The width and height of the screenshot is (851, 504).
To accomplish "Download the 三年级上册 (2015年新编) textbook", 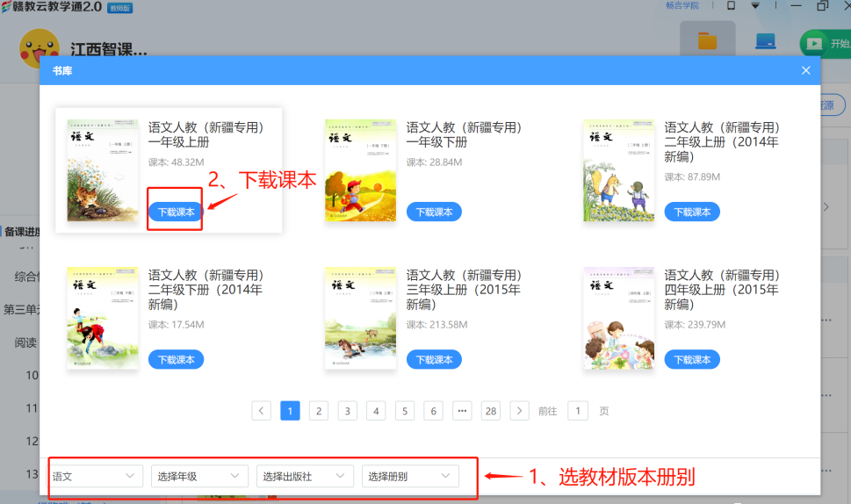I will click(x=434, y=360).
